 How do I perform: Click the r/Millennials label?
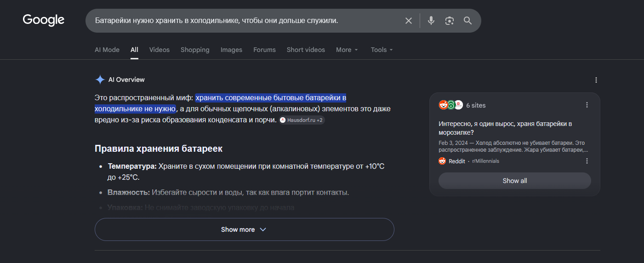pyautogui.click(x=485, y=161)
